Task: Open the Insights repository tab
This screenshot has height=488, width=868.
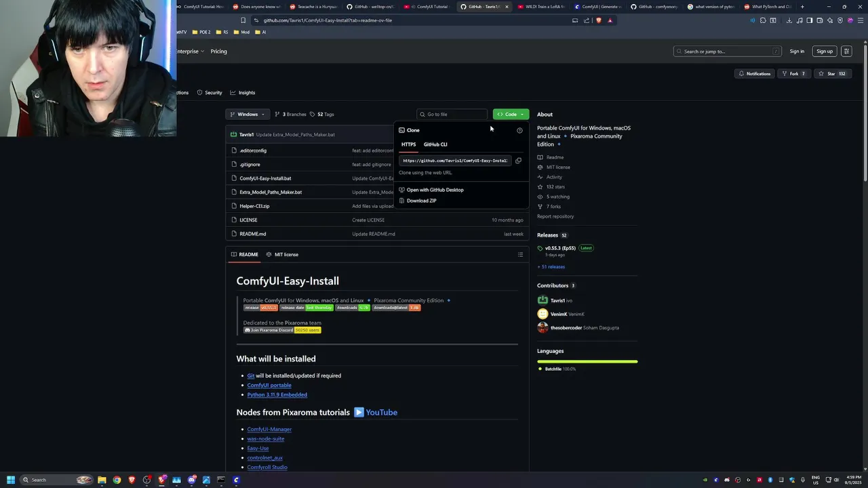Action: click(x=243, y=92)
